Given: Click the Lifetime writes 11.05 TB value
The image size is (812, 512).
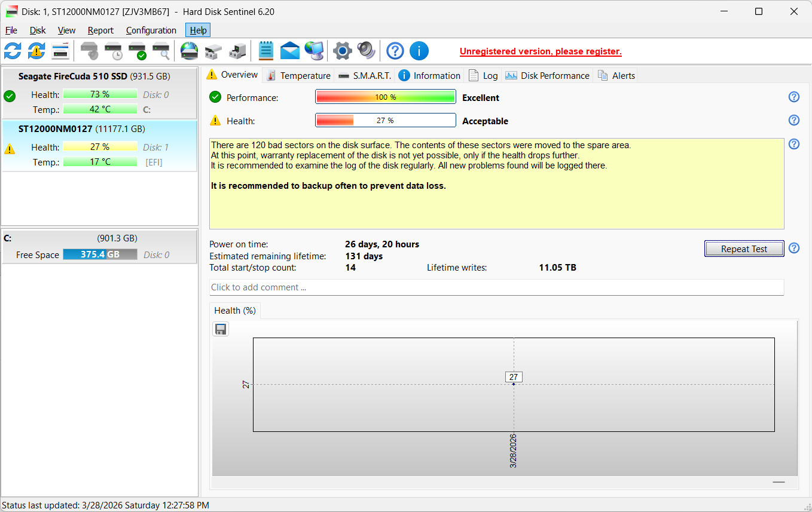Looking at the screenshot, I should 558,268.
